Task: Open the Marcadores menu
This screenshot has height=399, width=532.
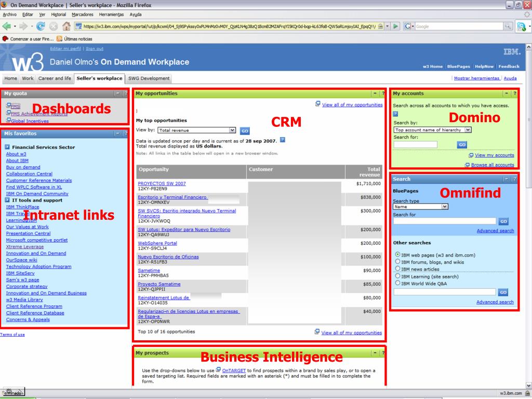Action: [83, 15]
